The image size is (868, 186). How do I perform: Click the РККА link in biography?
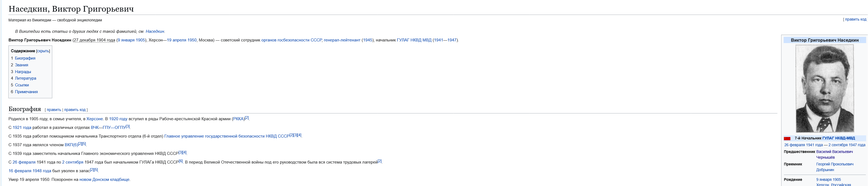(239, 119)
